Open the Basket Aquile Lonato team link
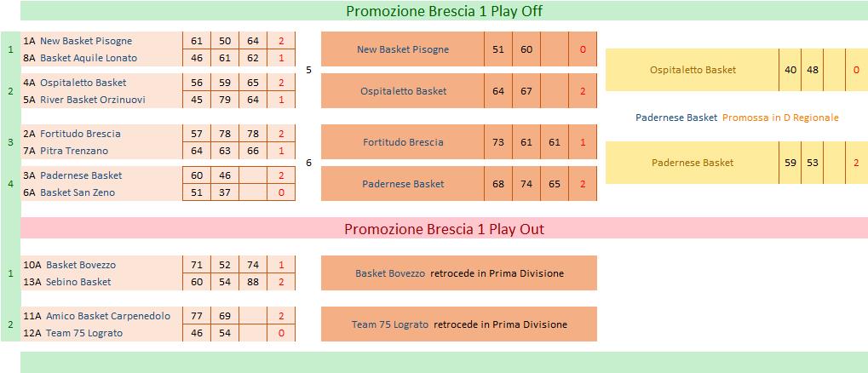868x373 pixels. tap(88, 58)
